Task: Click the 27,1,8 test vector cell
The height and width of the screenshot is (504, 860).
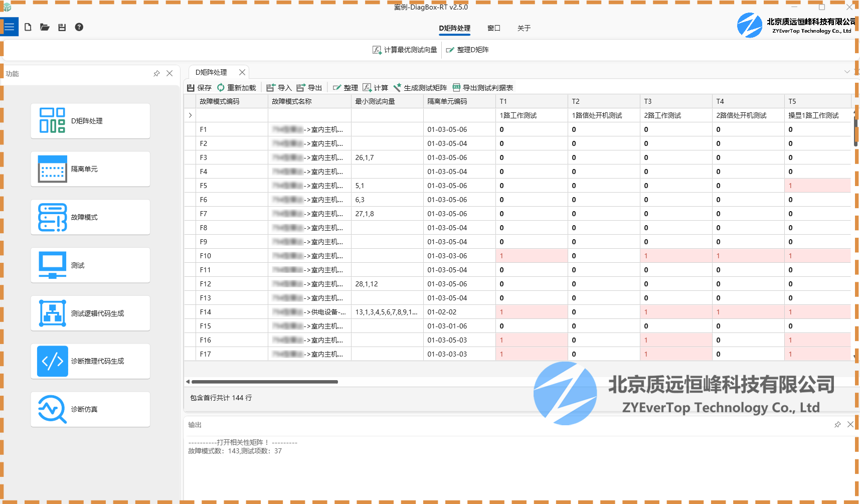Action: [387, 214]
